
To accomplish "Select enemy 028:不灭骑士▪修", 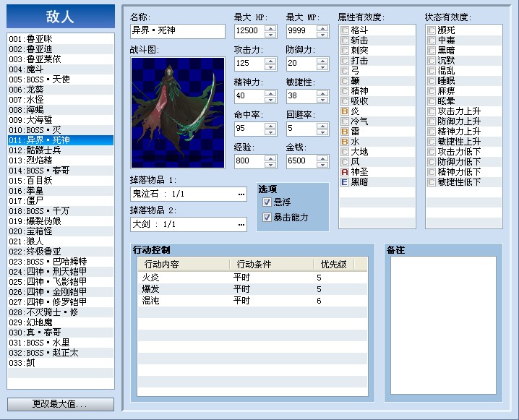I will (61, 312).
